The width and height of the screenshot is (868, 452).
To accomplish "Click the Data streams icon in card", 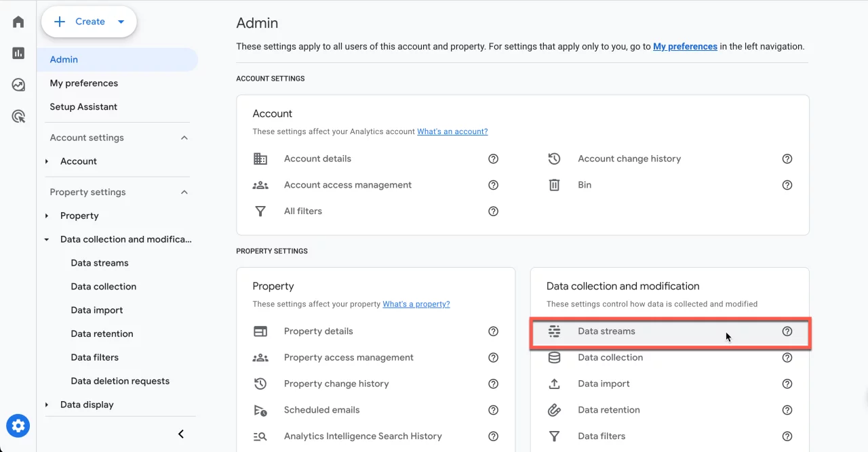I will pyautogui.click(x=554, y=331).
